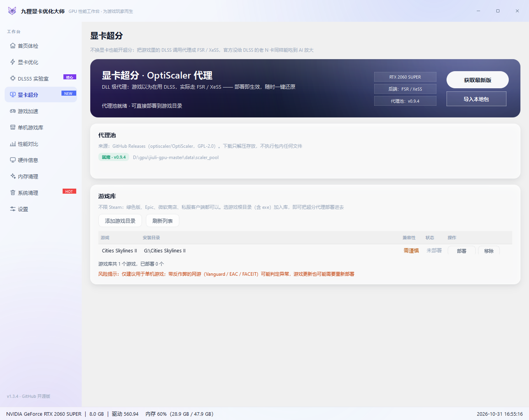Viewport: 529px width, 420px height.
Task: Click 驱动 560.94 in status bar
Action: (x=125, y=414)
